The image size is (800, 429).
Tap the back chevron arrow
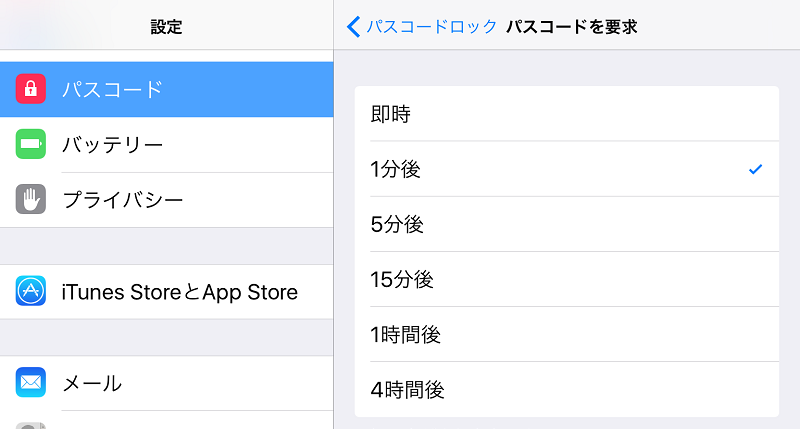354,27
